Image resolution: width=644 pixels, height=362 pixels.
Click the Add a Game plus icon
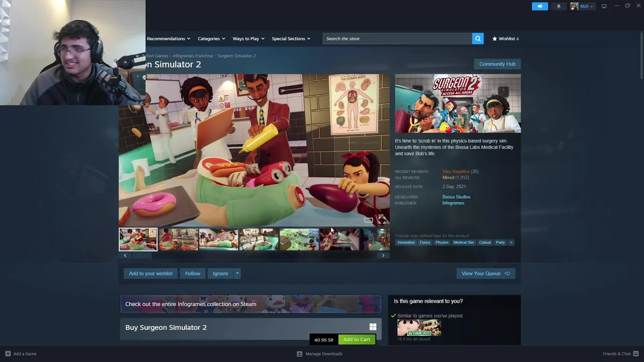(x=8, y=353)
